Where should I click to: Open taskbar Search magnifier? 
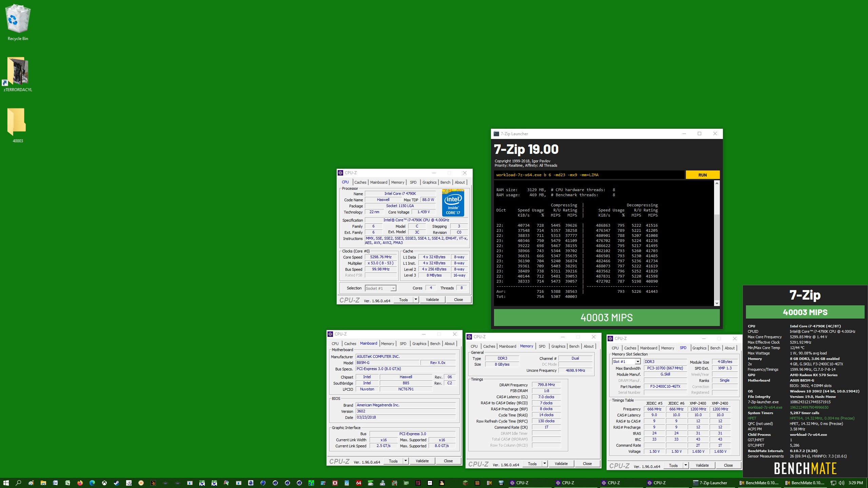(x=19, y=483)
